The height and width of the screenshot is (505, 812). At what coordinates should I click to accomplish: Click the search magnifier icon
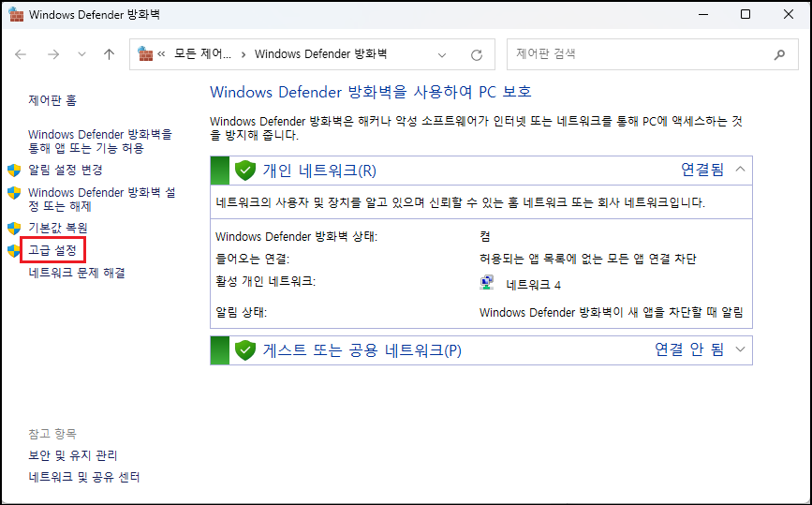point(779,54)
